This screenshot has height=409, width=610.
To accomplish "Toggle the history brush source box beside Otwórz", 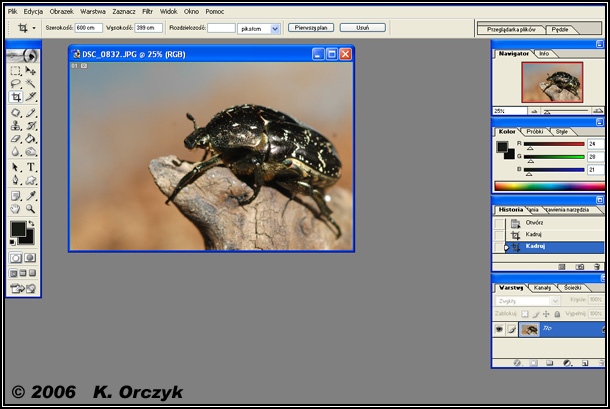I will 500,223.
